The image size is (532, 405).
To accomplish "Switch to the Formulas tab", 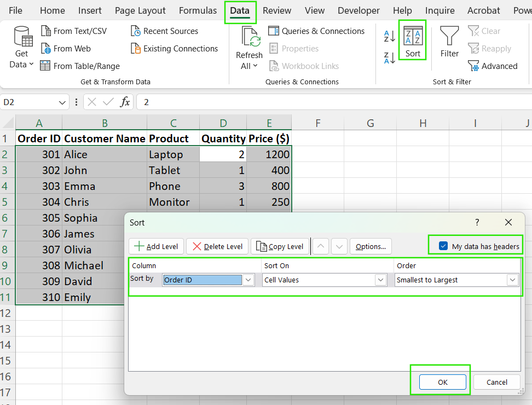I will click(198, 10).
